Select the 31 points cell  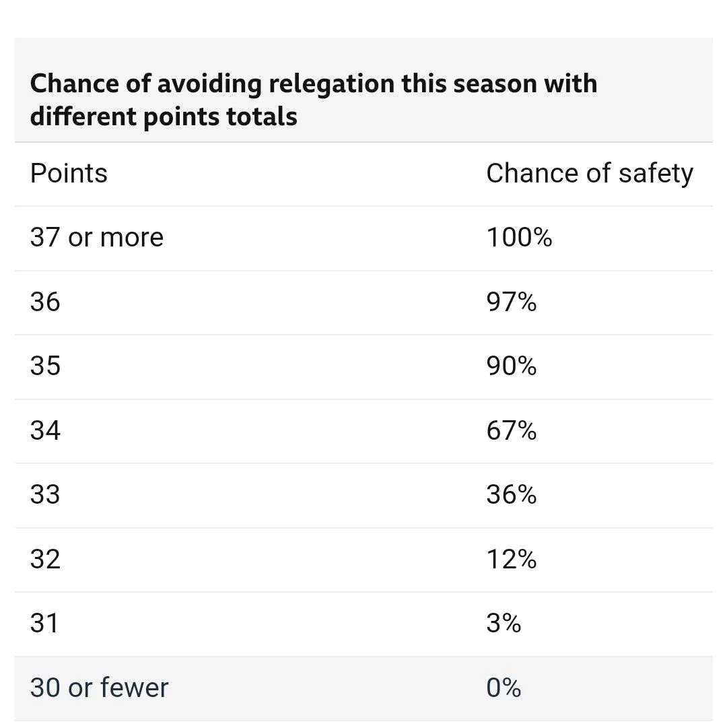click(44, 624)
